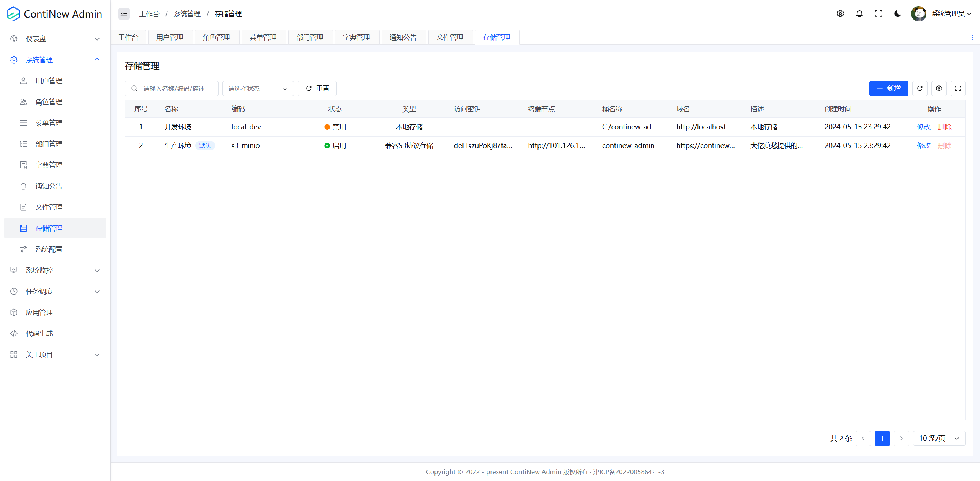
Task: Open the status filter dropdown
Action: pyautogui.click(x=258, y=88)
